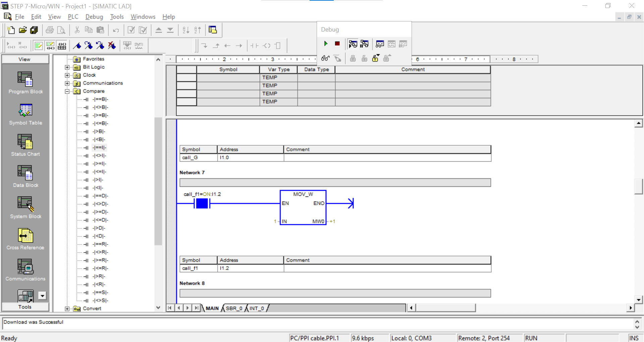The height and width of the screenshot is (342, 644).
Task: Expand the Bit Logic folder
Action: pos(67,67)
